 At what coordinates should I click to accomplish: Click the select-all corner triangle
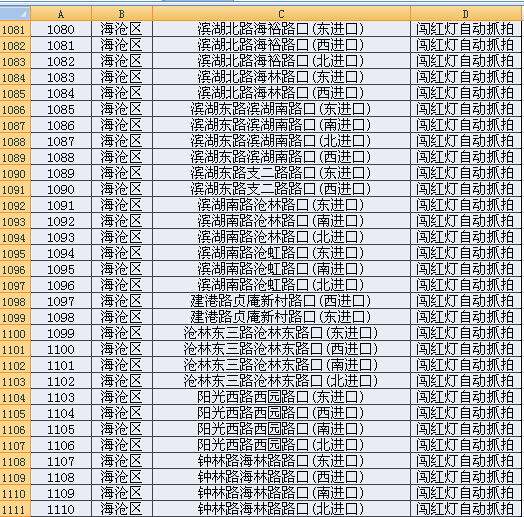15,14
